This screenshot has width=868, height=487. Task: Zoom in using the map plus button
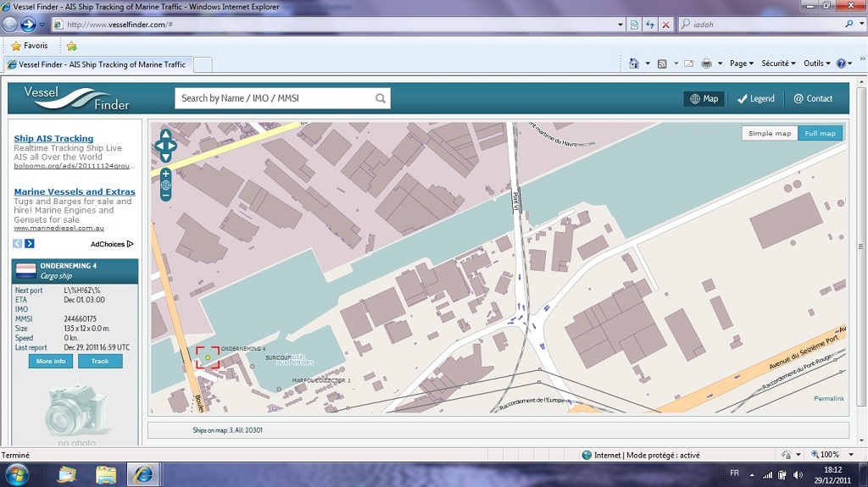(x=165, y=174)
